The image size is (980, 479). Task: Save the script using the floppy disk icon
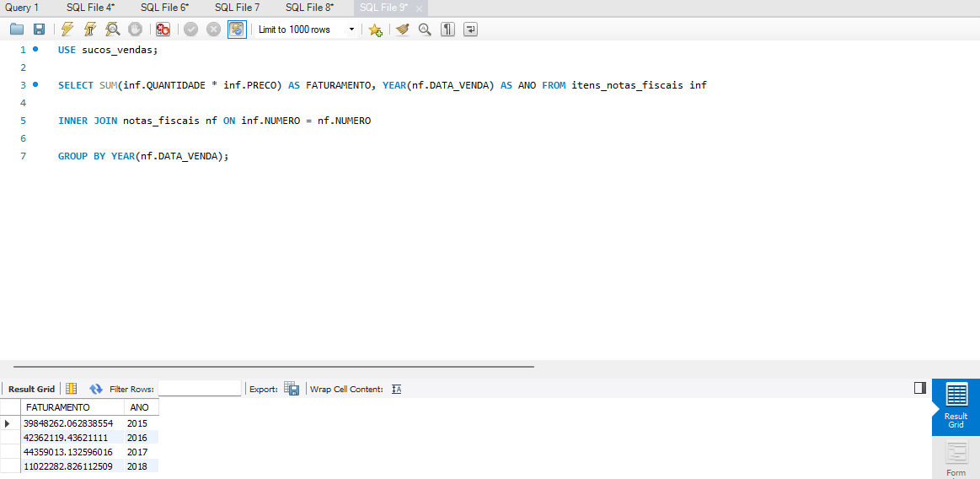39,30
